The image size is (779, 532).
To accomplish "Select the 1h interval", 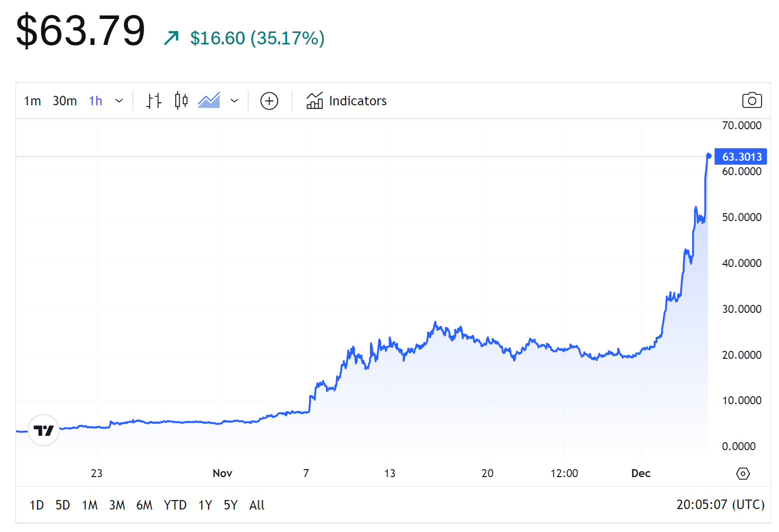I will point(95,101).
